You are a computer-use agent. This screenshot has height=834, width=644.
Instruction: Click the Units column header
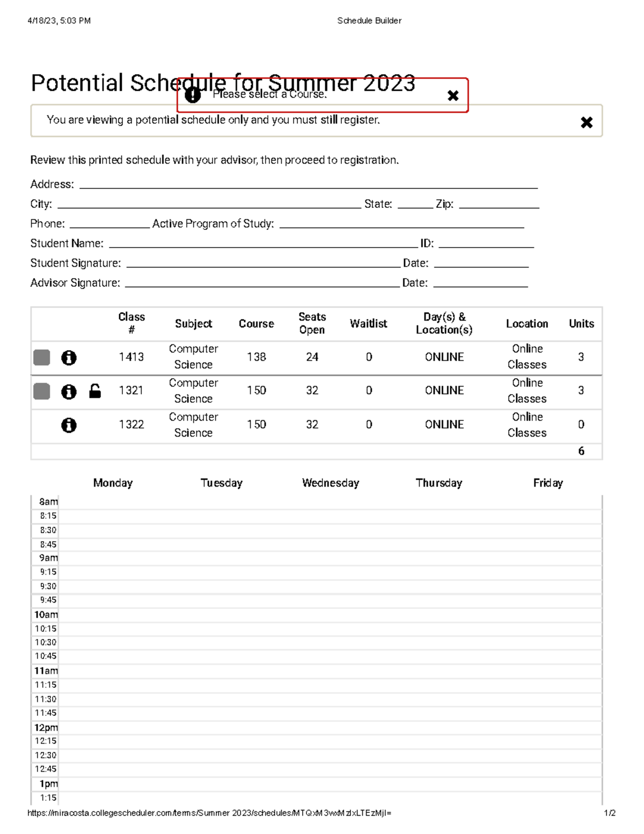(x=581, y=323)
